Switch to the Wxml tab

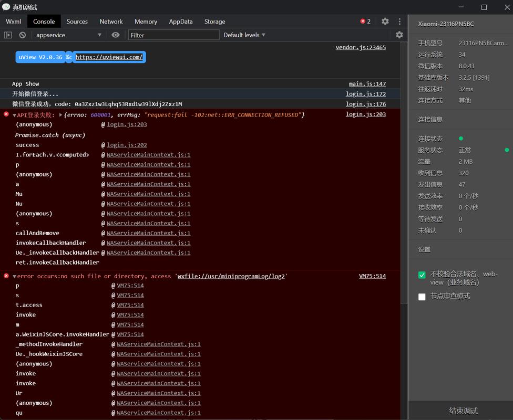14,22
